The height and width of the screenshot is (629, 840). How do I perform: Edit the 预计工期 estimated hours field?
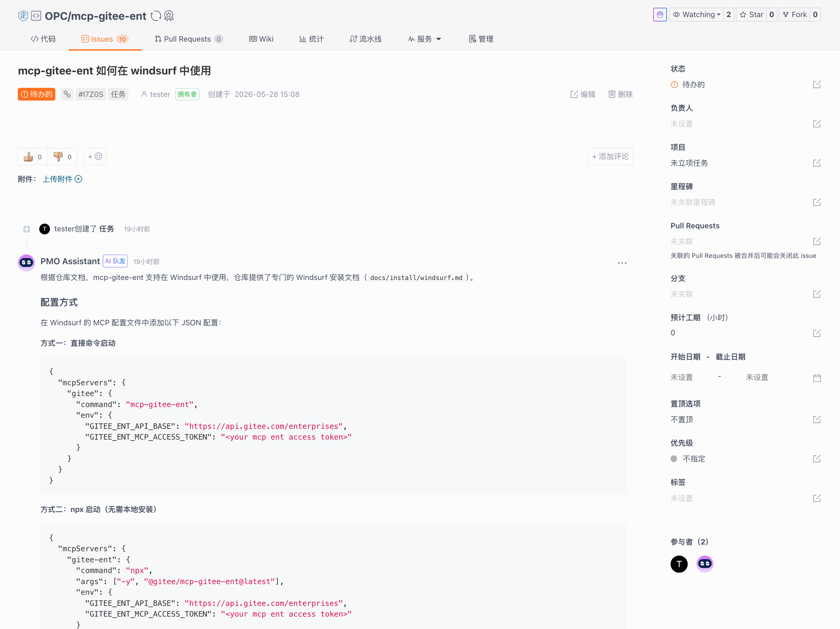[817, 333]
